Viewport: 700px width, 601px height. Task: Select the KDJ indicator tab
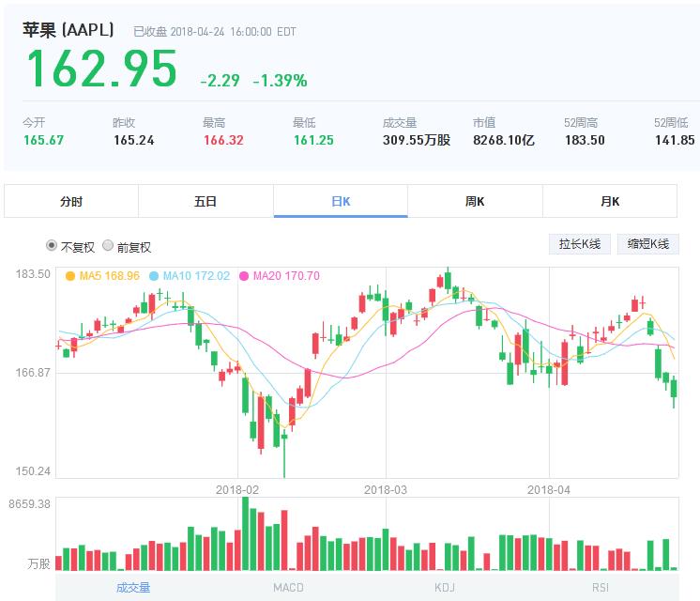pos(444,587)
